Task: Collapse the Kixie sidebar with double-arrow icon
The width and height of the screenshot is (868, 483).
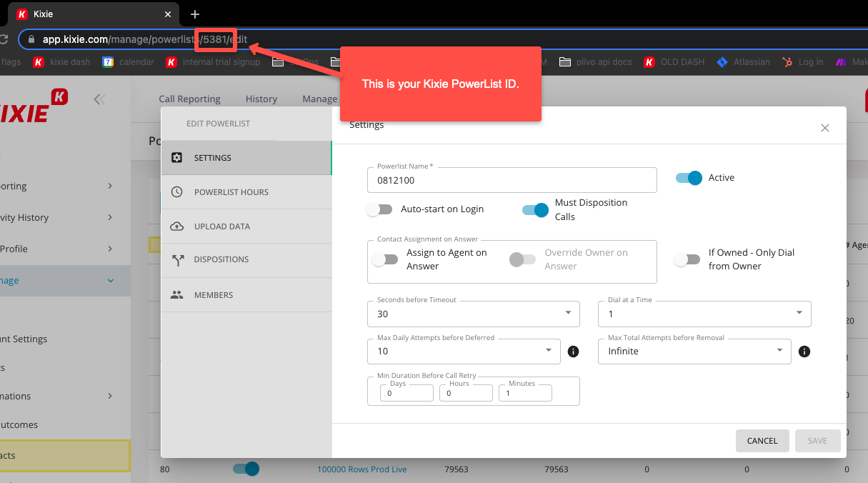Action: click(x=99, y=99)
